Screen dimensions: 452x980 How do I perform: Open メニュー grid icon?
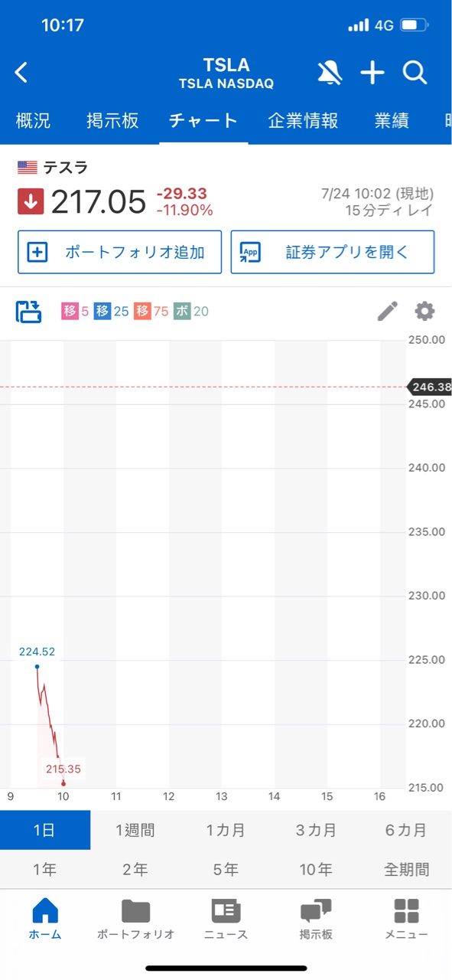pos(406,918)
